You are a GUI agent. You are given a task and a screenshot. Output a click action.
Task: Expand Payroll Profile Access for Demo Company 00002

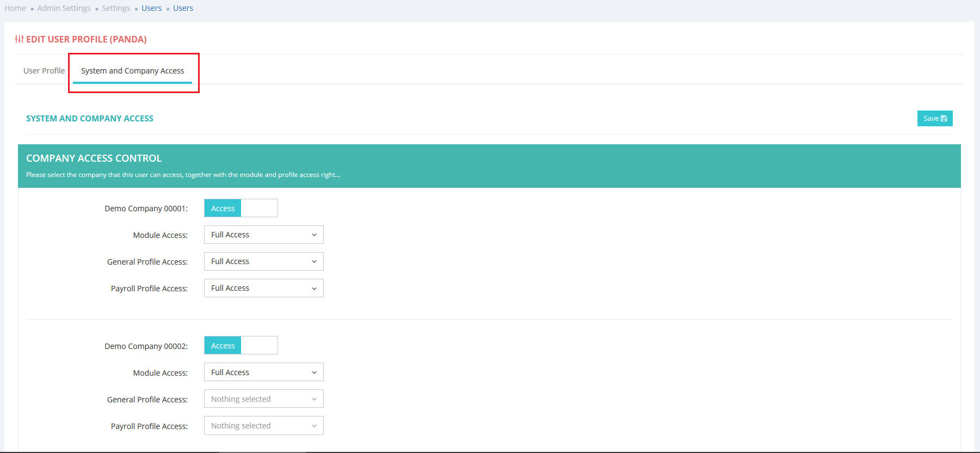tap(263, 426)
